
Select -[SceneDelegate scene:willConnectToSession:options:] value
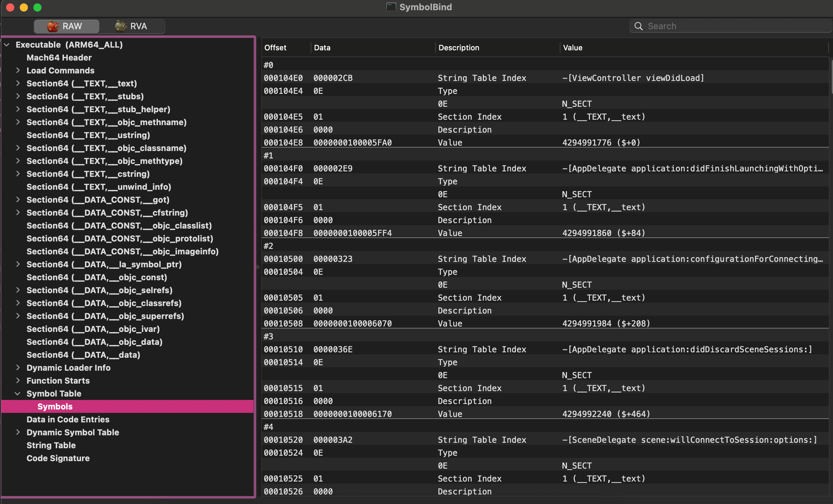pos(689,440)
